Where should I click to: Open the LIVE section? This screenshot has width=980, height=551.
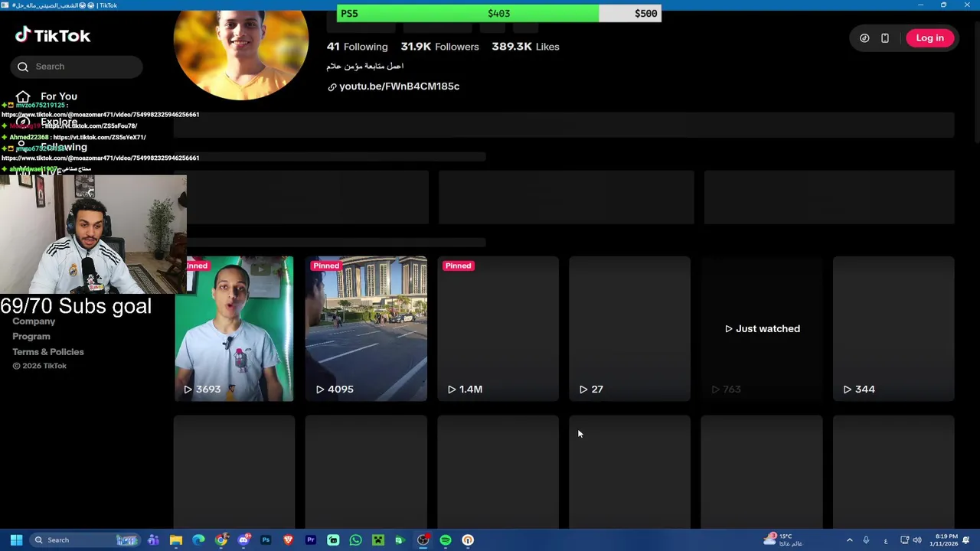[x=51, y=171]
